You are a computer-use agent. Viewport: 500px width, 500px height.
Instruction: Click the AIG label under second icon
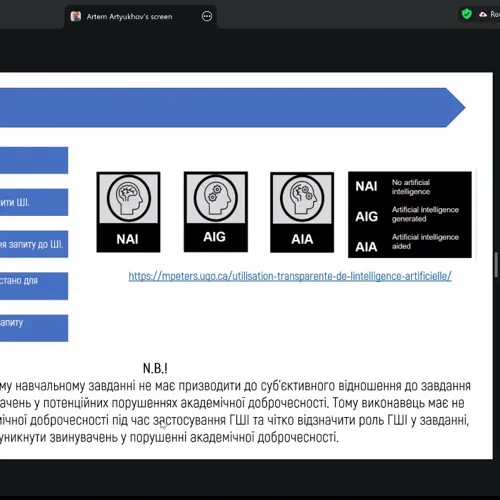215,237
